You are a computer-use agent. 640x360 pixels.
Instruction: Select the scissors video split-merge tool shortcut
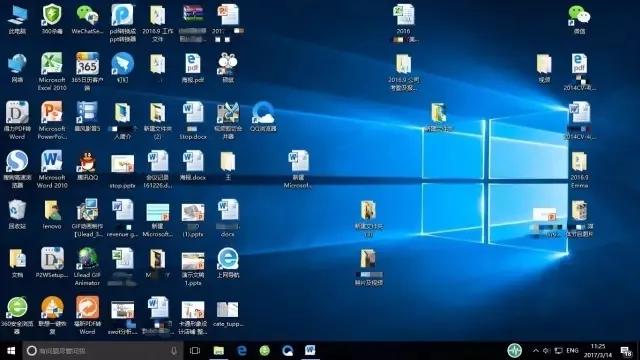pos(228,120)
